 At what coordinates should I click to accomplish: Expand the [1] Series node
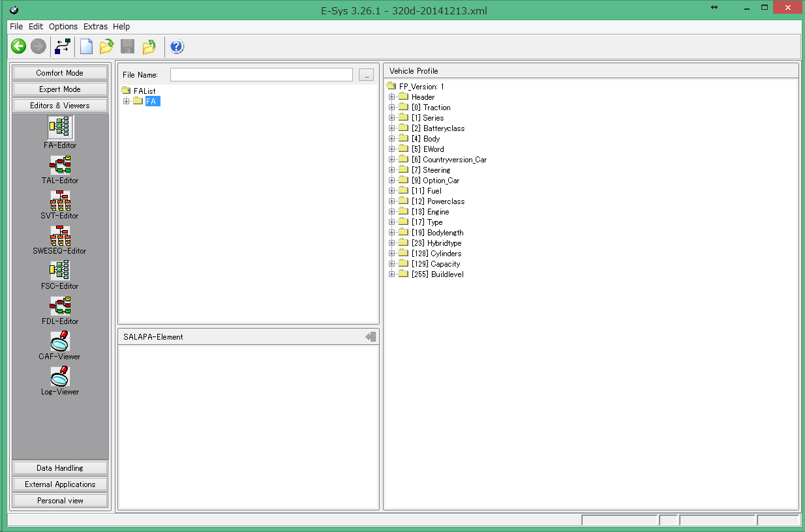(x=392, y=117)
